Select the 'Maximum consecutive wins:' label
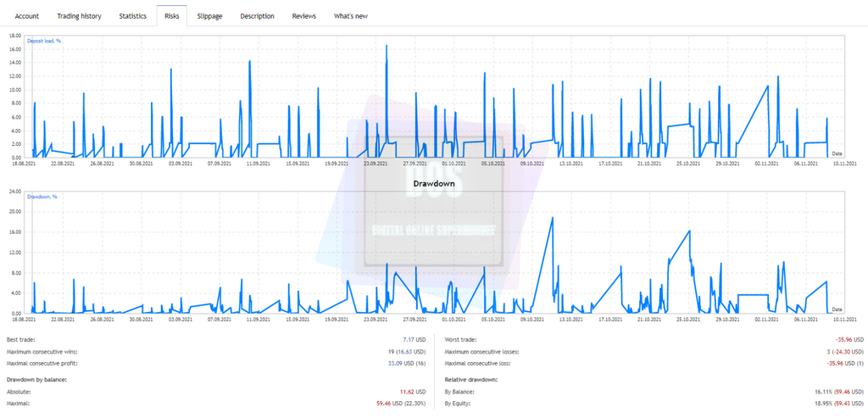This screenshot has height=418, width=868. tap(42, 352)
